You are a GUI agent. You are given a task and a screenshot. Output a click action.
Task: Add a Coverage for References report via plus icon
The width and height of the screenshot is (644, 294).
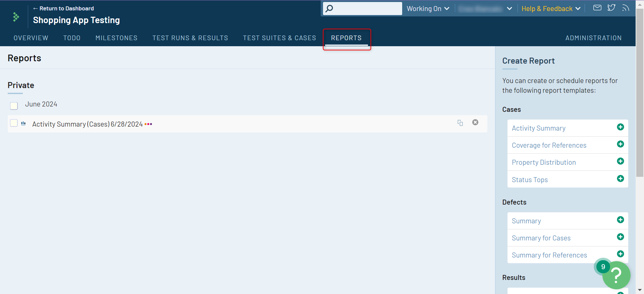pos(620,144)
